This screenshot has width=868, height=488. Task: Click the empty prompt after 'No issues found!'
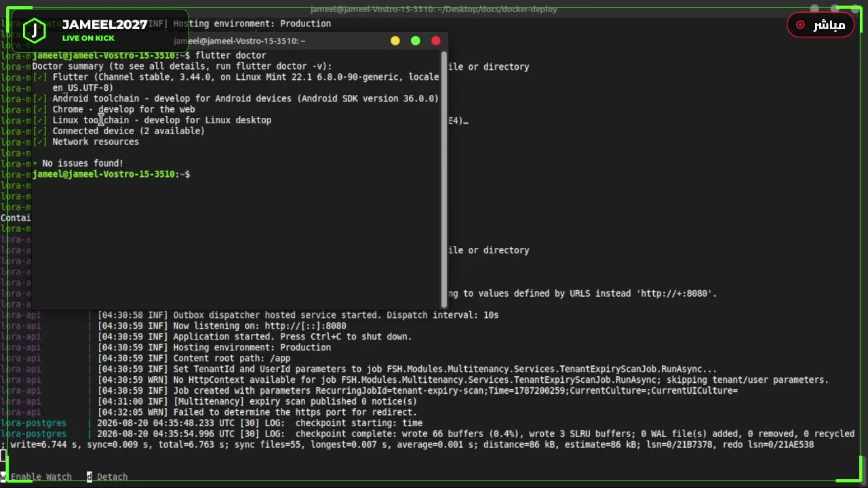pyautogui.click(x=112, y=174)
